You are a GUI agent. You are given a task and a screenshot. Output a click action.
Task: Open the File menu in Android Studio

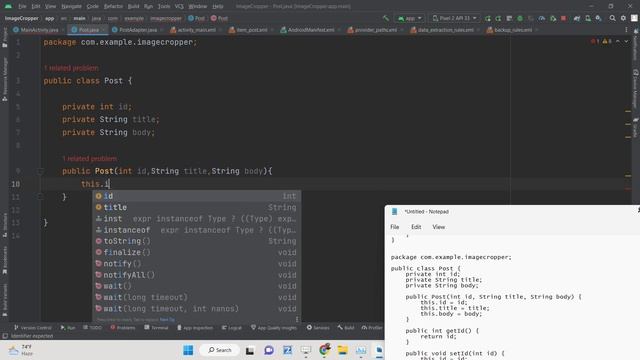(x=22, y=6)
